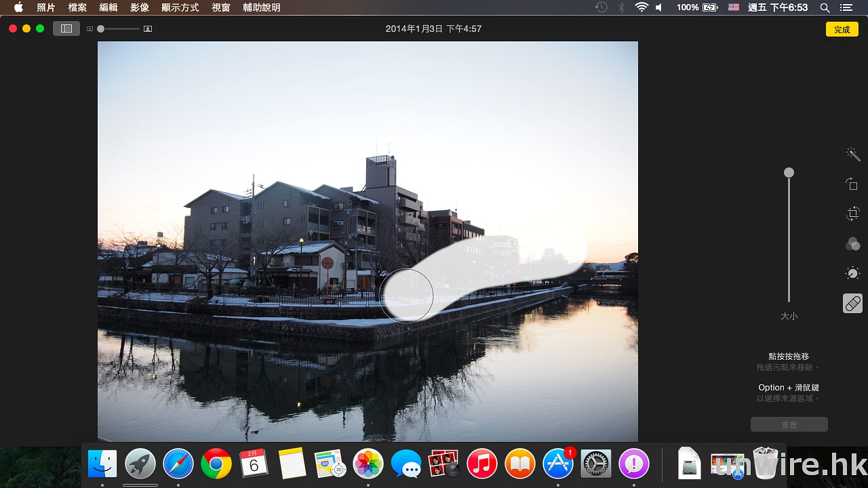Image resolution: width=868 pixels, height=488 pixels.
Task: Toggle the sidebar split view button
Action: coord(66,29)
